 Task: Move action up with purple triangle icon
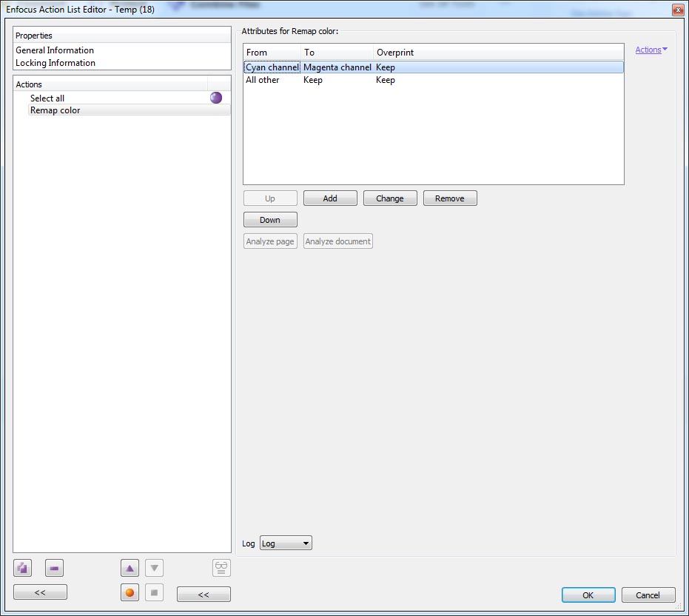pyautogui.click(x=130, y=568)
